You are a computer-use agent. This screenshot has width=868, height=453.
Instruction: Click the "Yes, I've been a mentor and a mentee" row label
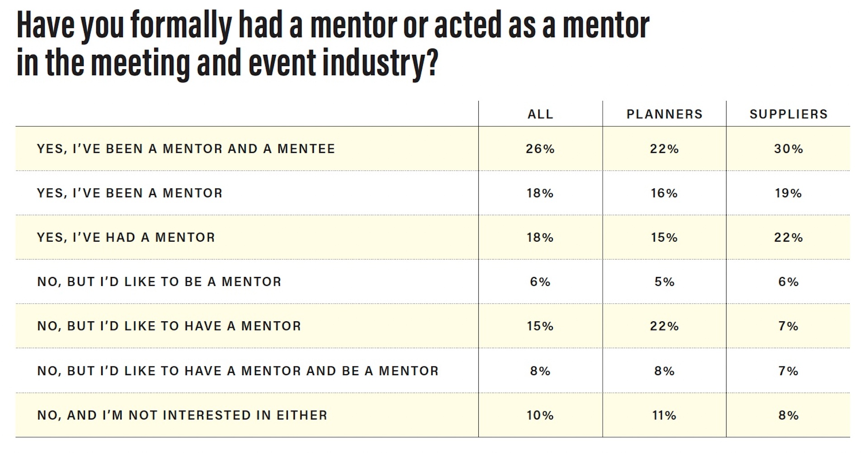pyautogui.click(x=186, y=149)
